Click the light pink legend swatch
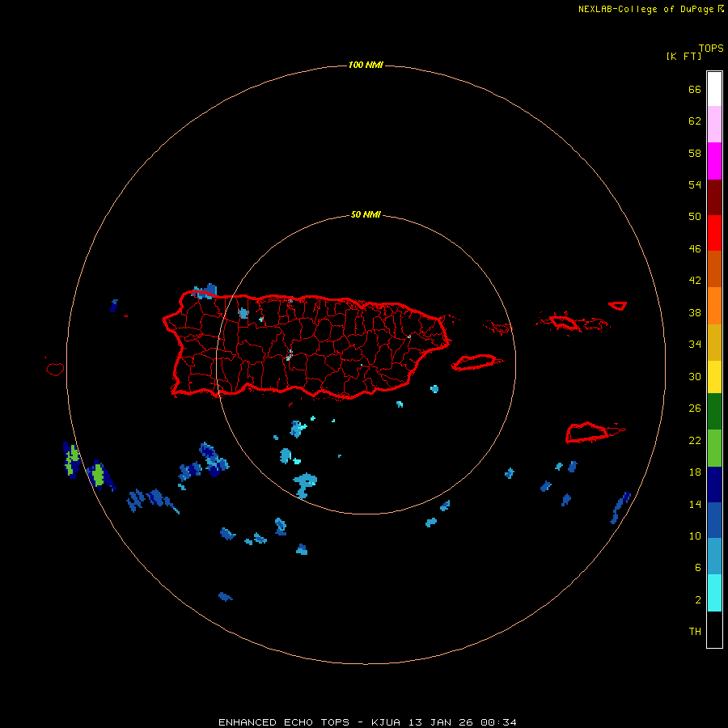Viewport: 728px width, 728px height. coord(714,125)
